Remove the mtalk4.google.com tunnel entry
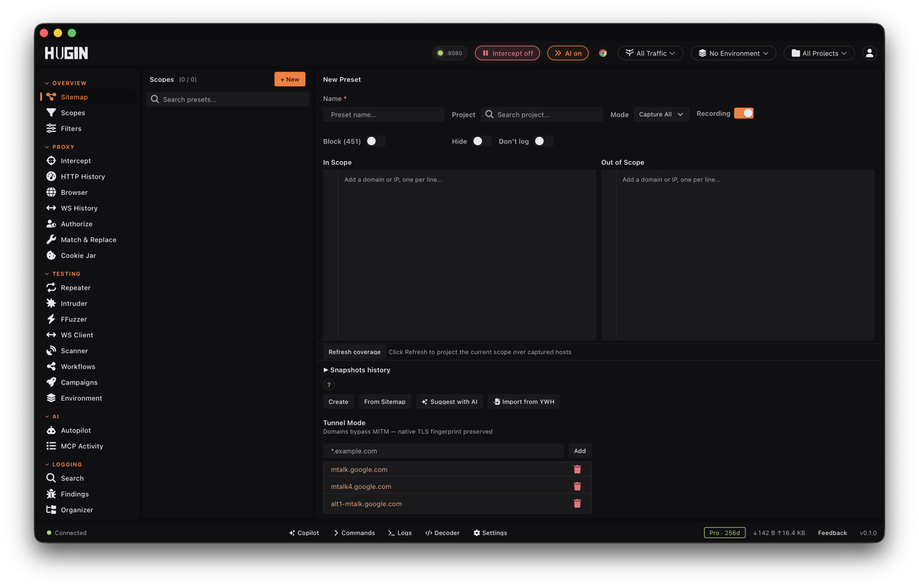 tap(577, 487)
